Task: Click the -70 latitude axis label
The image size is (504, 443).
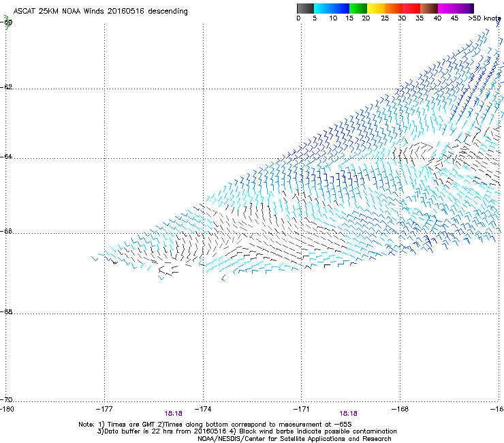Action: (6, 399)
